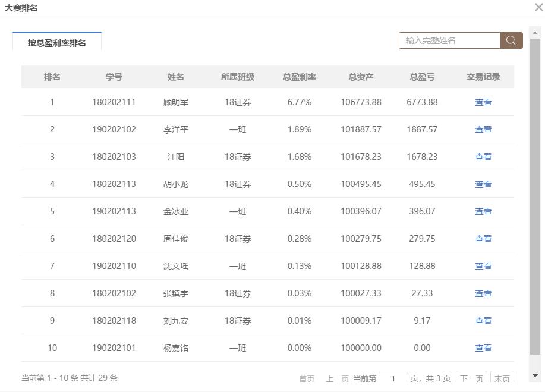Close the 大赛排名 dialog
The width and height of the screenshot is (545, 392).
click(x=538, y=8)
